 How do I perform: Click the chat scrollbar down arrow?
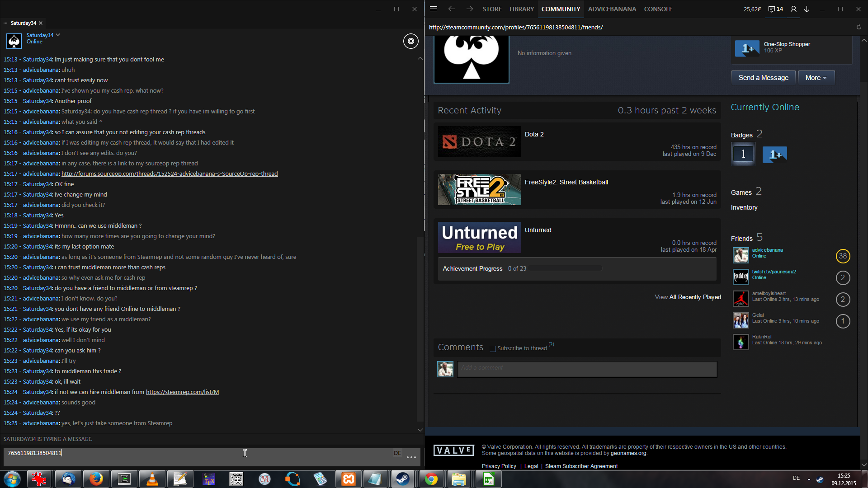(x=420, y=430)
